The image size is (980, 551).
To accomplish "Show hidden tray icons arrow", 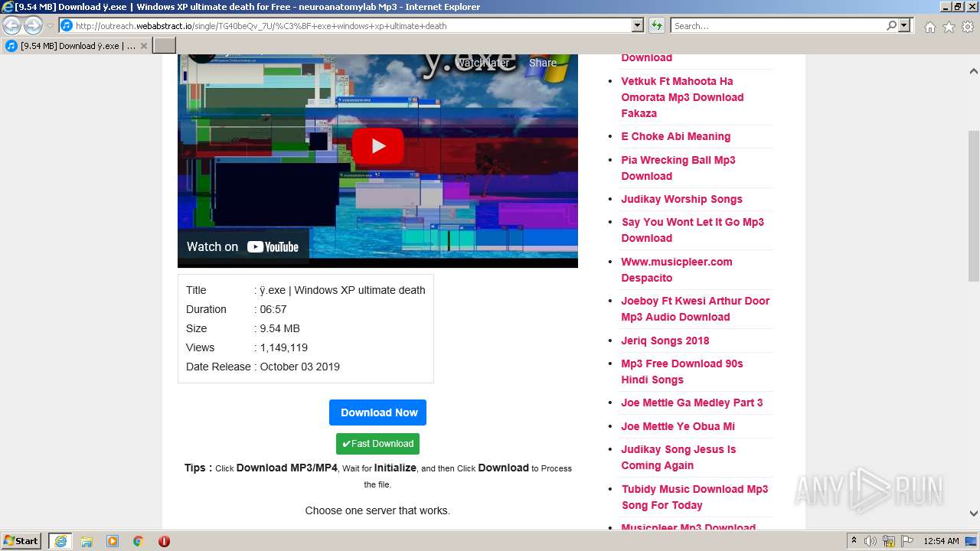I will (854, 541).
